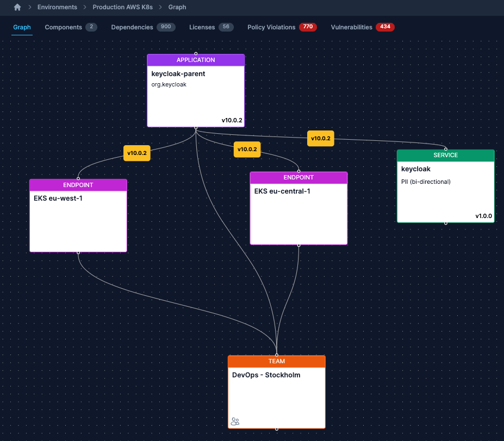
Task: Open the Policy Violations tab
Action: click(x=282, y=27)
